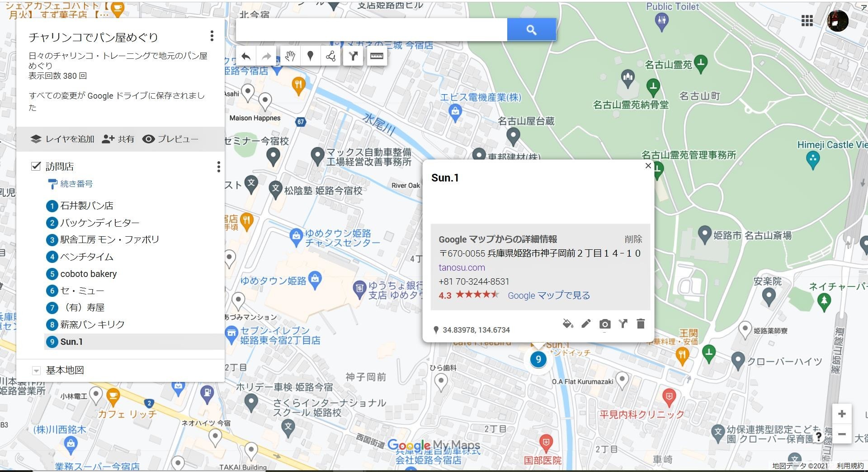Click the redo arrow in toolbar
Viewport: 868px width, 472px height.
pyautogui.click(x=266, y=56)
